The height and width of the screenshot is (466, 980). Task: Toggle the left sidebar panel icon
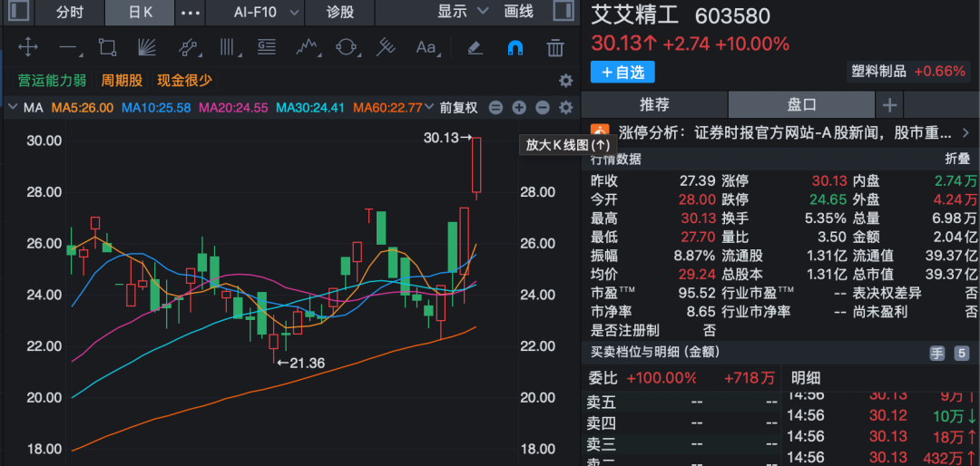tap(17, 11)
